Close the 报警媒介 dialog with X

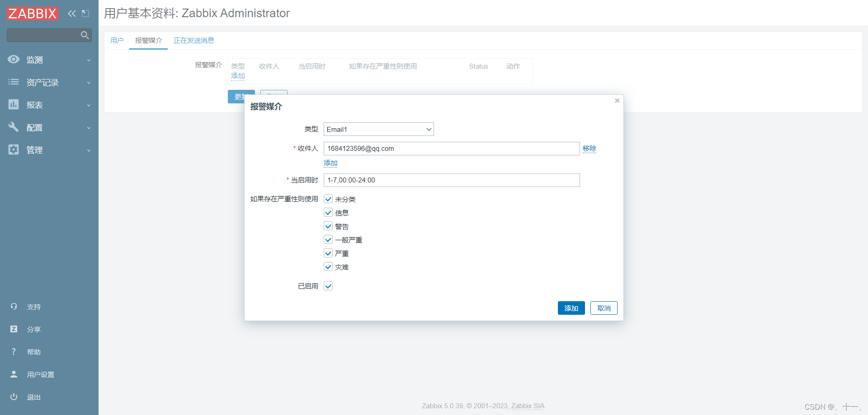[x=617, y=101]
